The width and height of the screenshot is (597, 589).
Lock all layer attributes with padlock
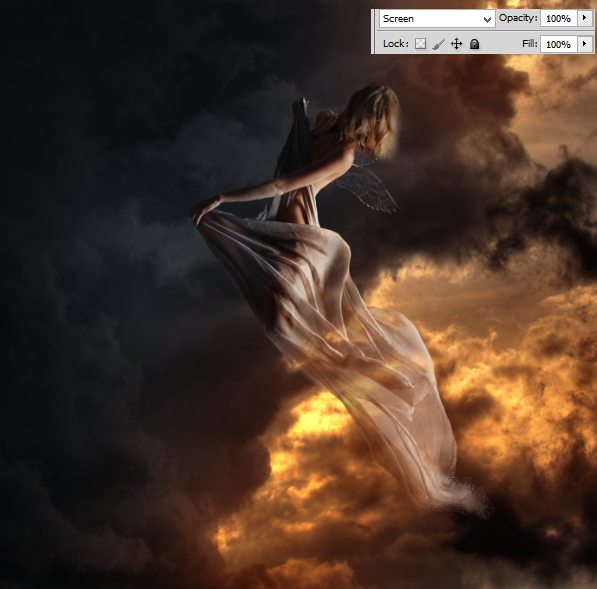[x=474, y=44]
